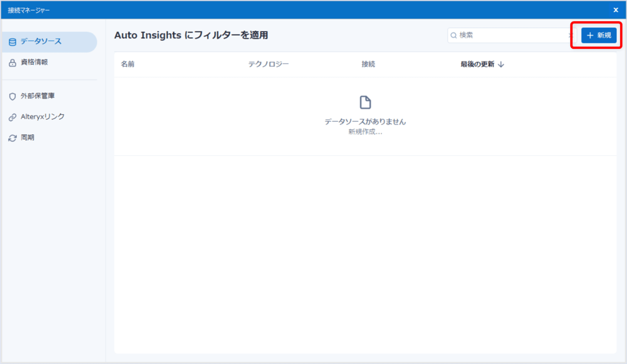Click the 新規作成... link
The width and height of the screenshot is (627, 364).
click(365, 132)
